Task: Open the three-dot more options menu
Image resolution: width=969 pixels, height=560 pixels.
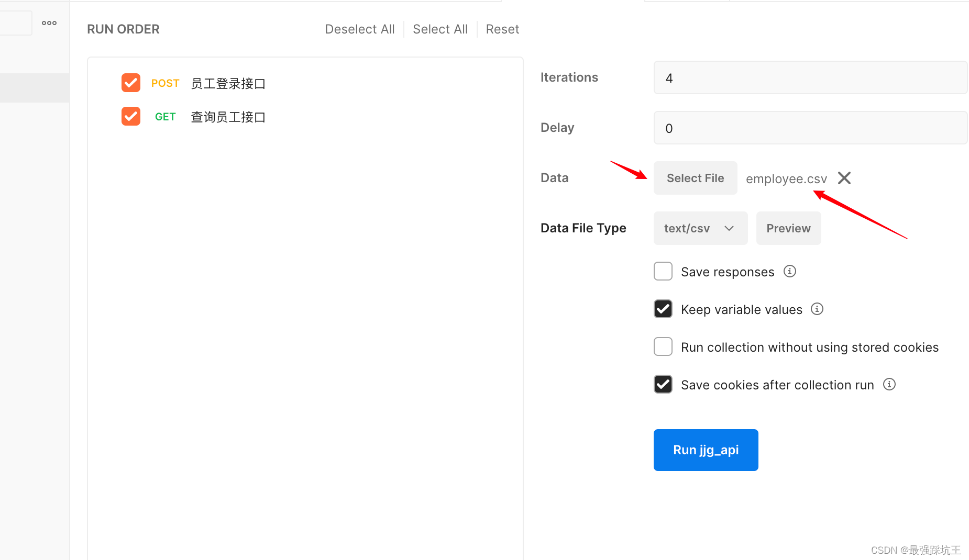Action: click(49, 23)
